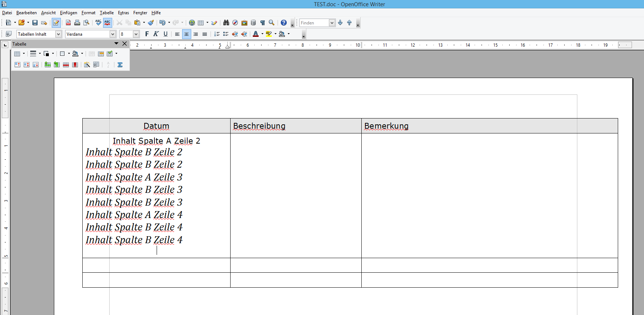Screen dimensions: 644x315
Task: Open the Einfügen menu
Action: pyautogui.click(x=68, y=13)
